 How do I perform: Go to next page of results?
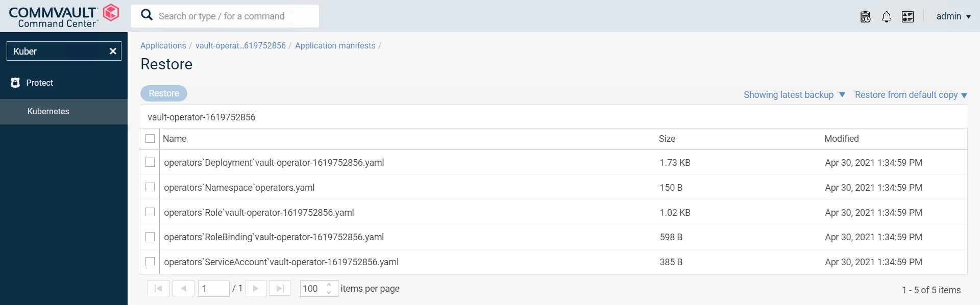[256, 289]
